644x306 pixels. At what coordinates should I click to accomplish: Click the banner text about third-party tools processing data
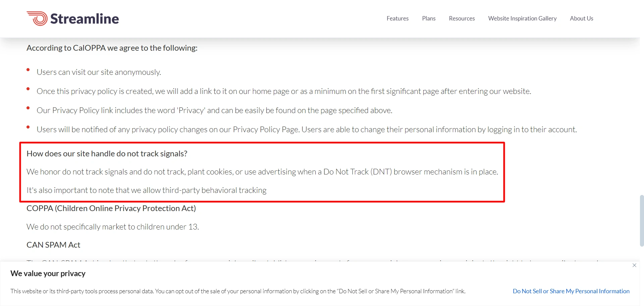[237, 291]
